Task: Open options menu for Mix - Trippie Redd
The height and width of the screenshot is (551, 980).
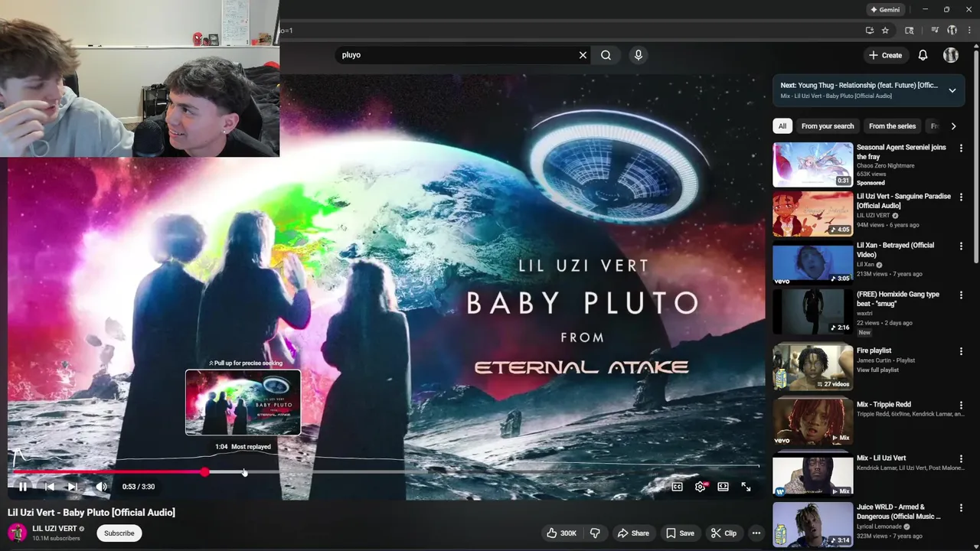Action: pos(961,405)
